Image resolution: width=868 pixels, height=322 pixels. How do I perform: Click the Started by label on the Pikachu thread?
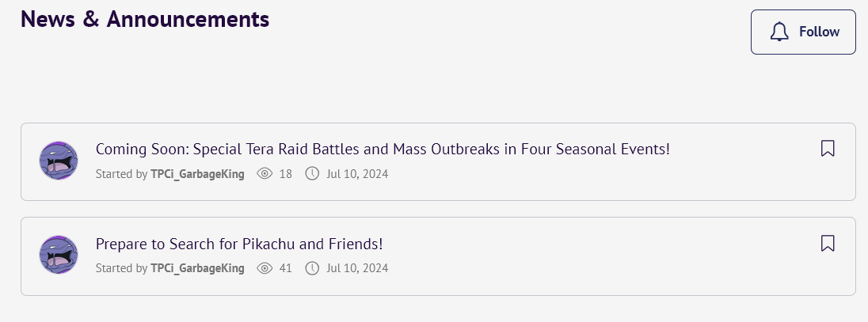tap(121, 268)
